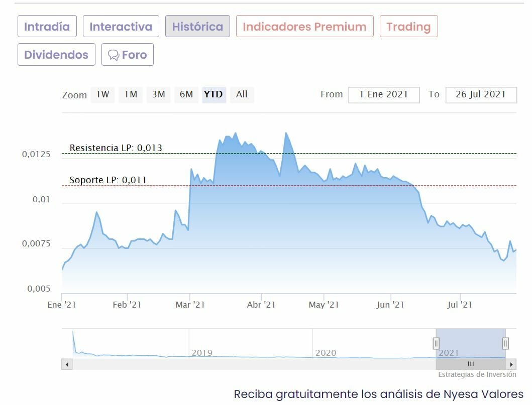
Task: Open Indicadores Premium
Action: 304,27
